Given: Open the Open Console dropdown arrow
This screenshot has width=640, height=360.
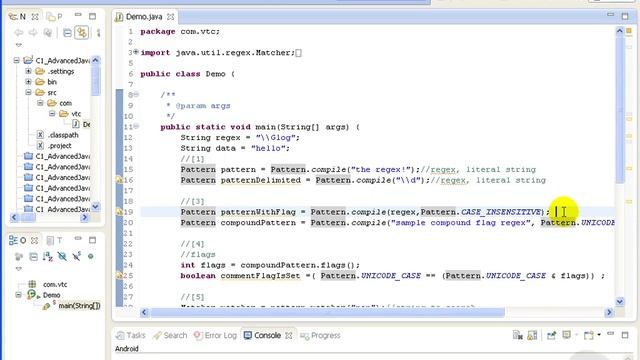Looking at the screenshot, I should pyautogui.click(x=599, y=335).
